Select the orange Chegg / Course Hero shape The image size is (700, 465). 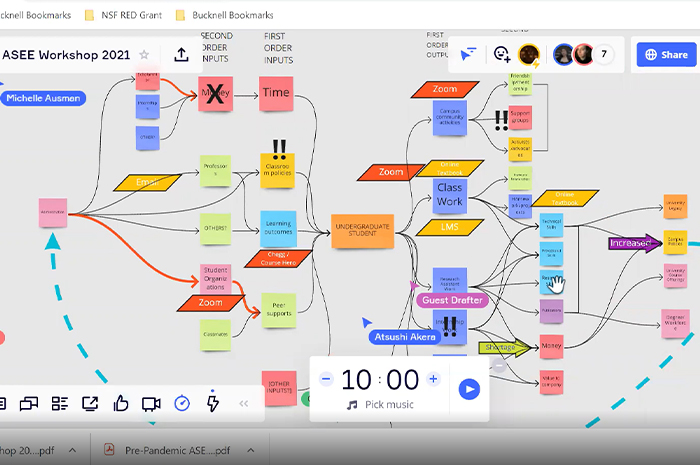pos(278,258)
